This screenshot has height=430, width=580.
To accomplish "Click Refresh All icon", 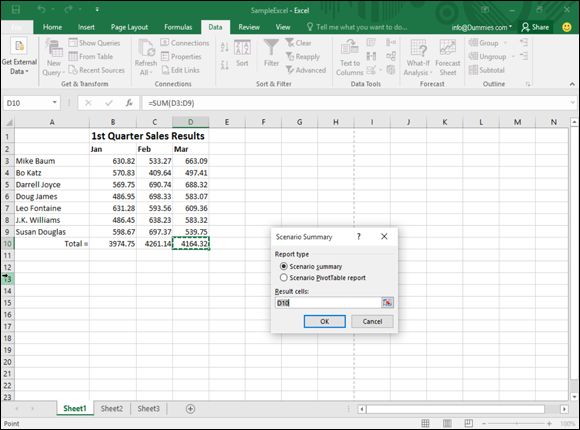I will (x=146, y=57).
